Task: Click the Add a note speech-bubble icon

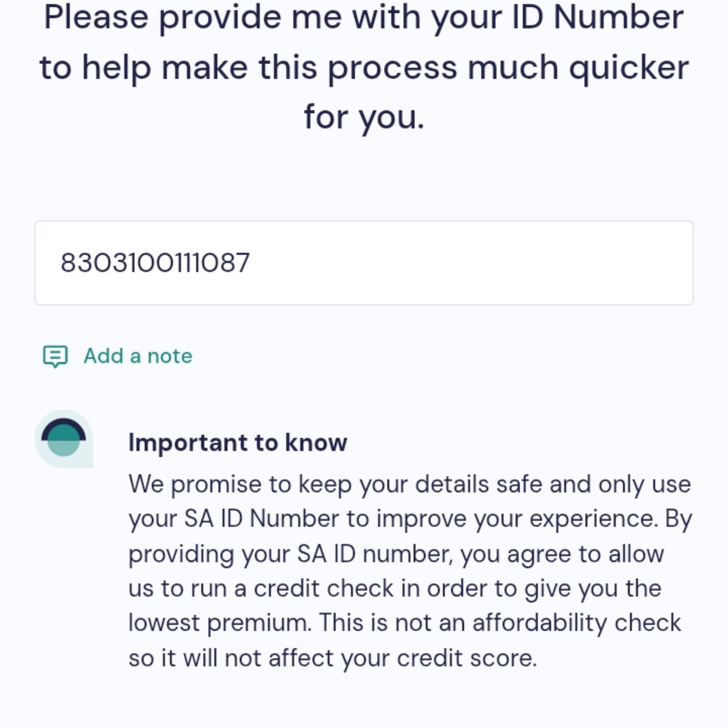Action: point(55,356)
